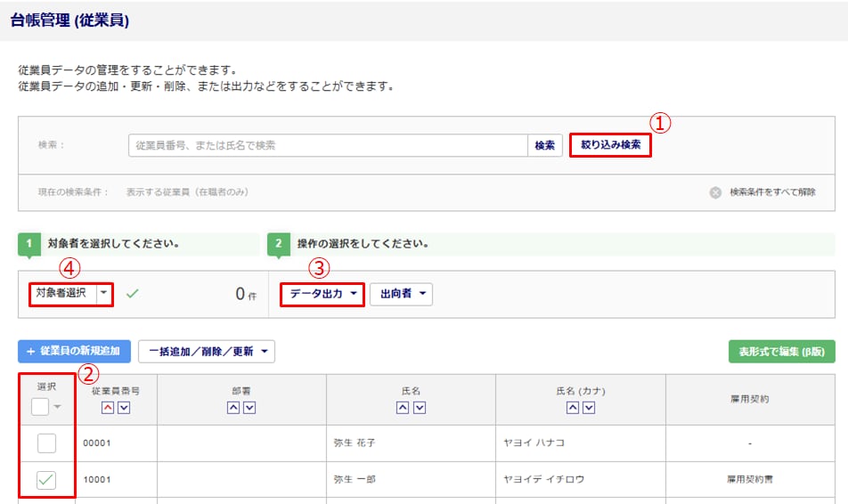
Task: Sort 部署 column descending
Action: tap(249, 407)
